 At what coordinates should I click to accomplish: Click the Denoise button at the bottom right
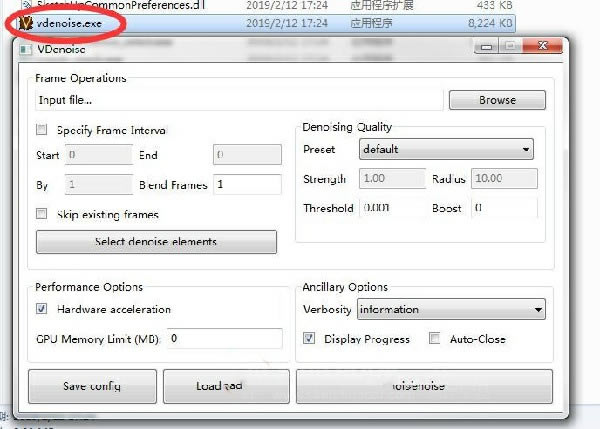(424, 386)
